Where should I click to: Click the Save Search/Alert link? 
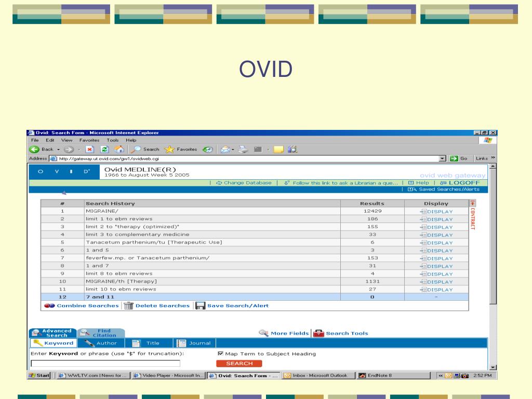238,305
